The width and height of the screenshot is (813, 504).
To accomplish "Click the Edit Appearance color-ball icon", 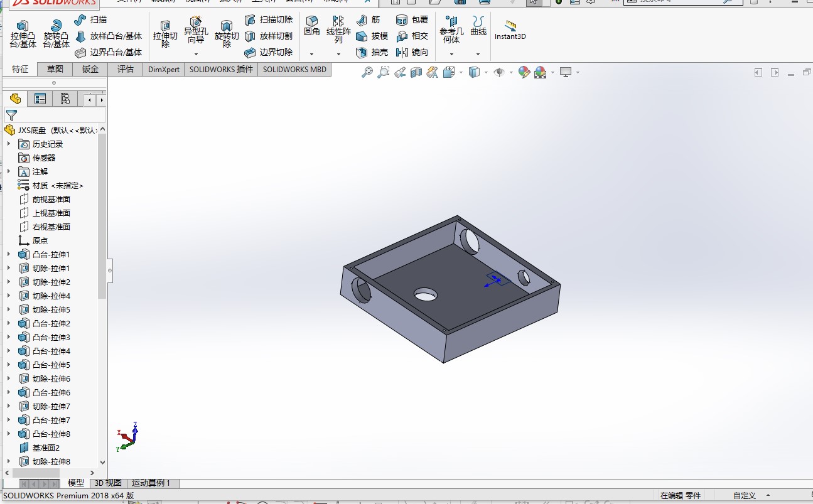I will 524,73.
